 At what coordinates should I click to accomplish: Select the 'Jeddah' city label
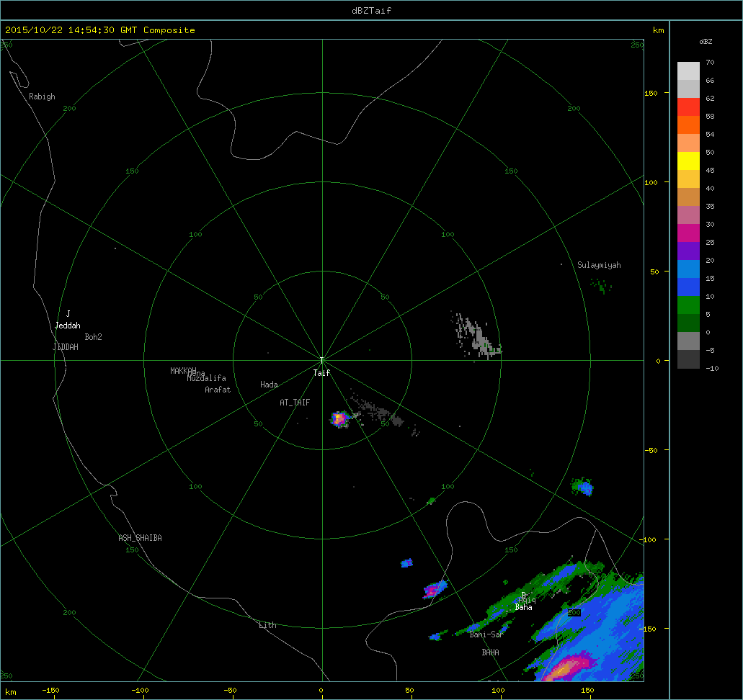[68, 326]
